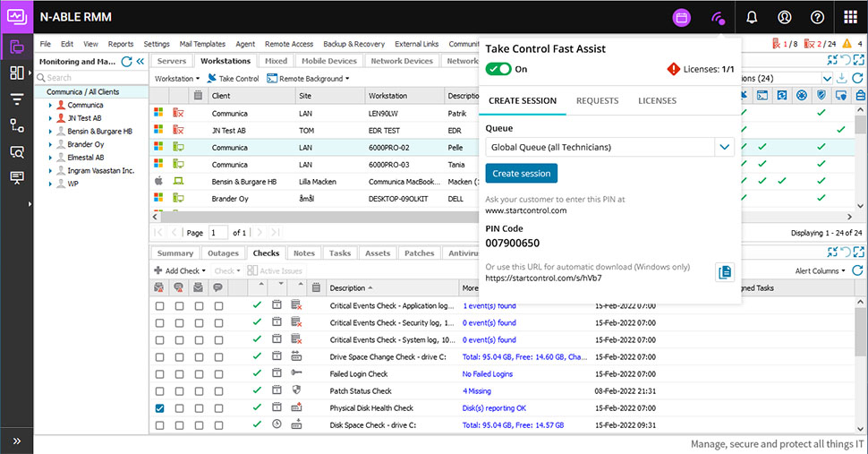Open the Remote Background dropdown
This screenshot has height=454, width=868.
pos(309,79)
